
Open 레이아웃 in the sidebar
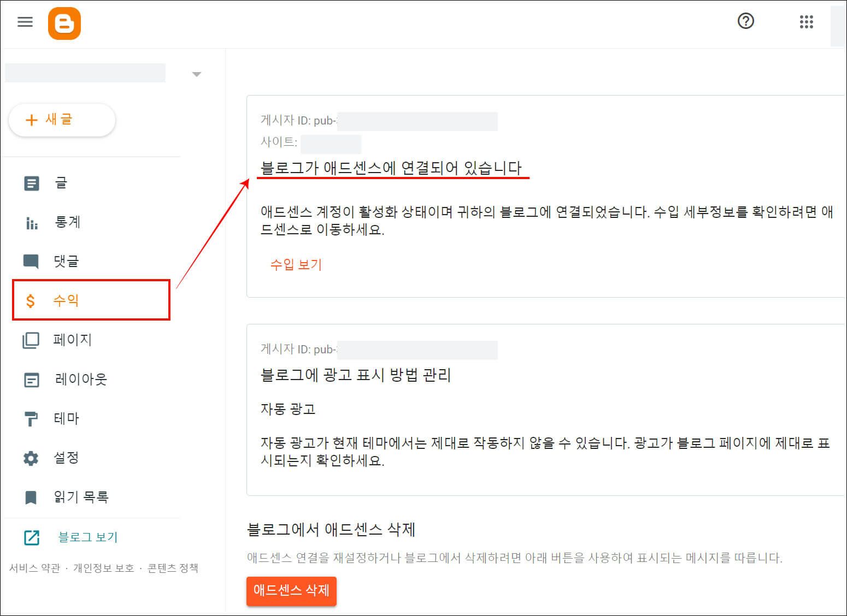pyautogui.click(x=80, y=379)
